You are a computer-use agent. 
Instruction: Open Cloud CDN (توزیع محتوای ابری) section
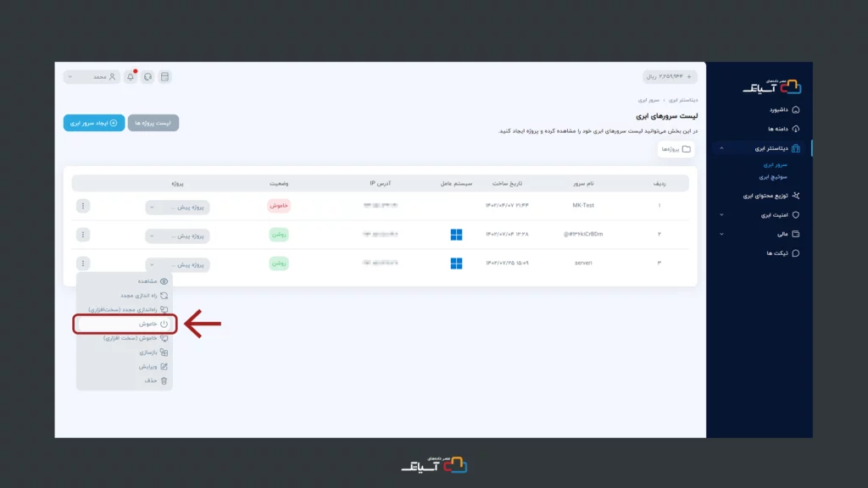(x=771, y=196)
